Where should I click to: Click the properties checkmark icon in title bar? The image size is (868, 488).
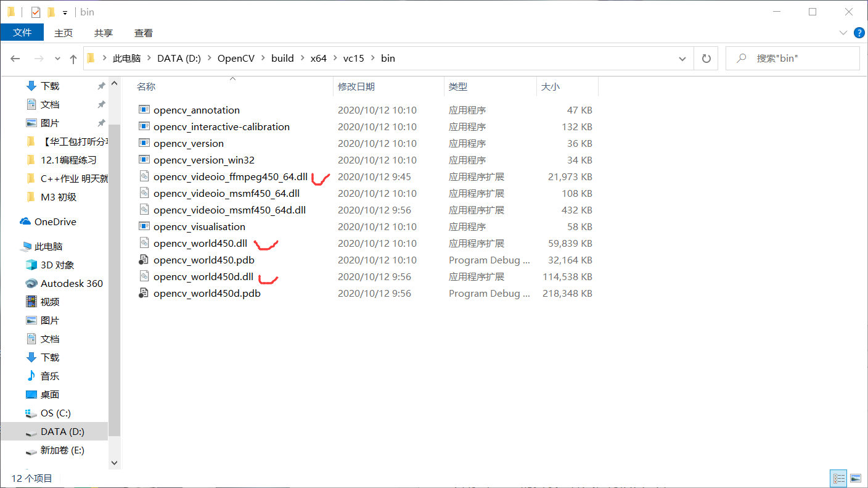point(36,12)
